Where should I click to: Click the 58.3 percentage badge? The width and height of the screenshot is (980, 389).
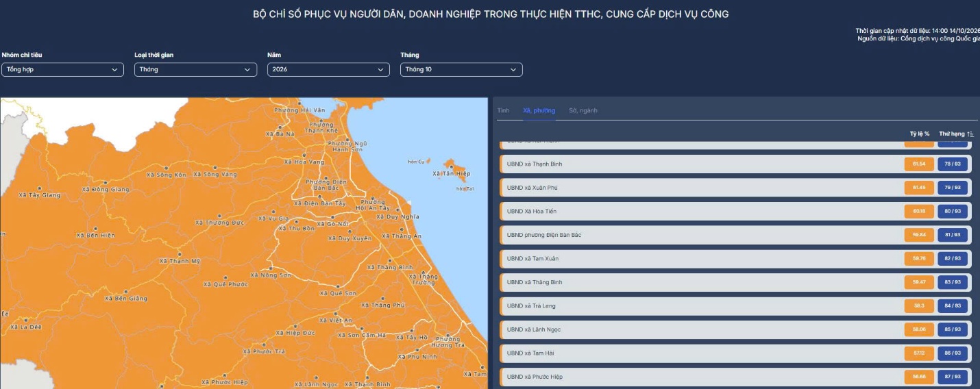pyautogui.click(x=919, y=306)
